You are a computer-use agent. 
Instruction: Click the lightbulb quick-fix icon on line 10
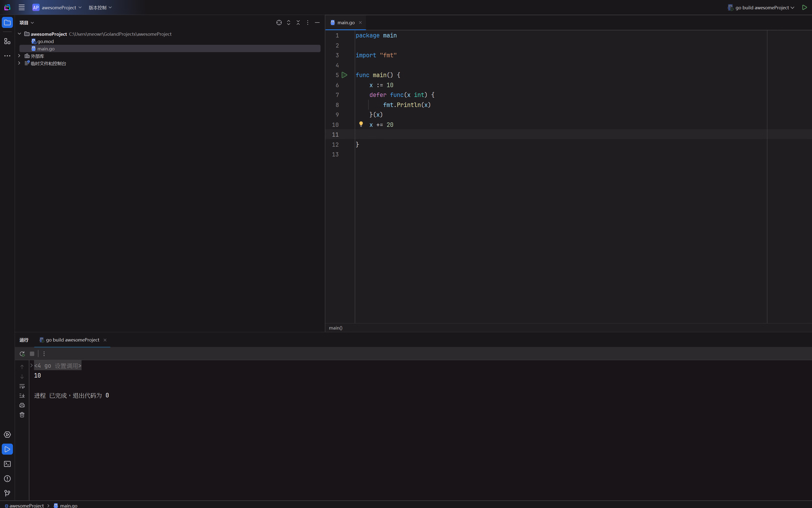pos(361,124)
